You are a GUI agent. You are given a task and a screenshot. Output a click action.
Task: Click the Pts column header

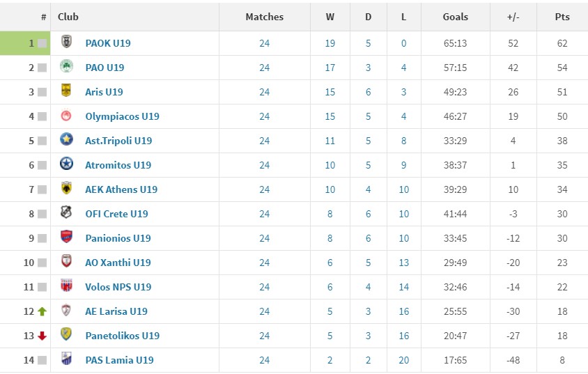click(562, 17)
